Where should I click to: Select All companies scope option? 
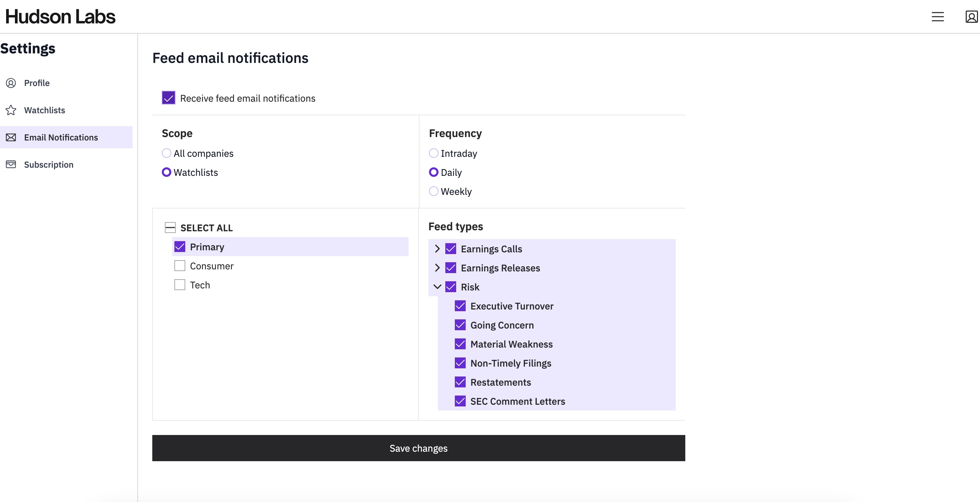click(x=166, y=153)
